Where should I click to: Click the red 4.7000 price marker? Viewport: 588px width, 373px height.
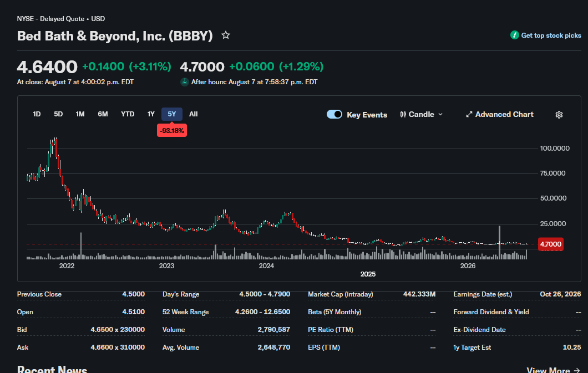pyautogui.click(x=550, y=244)
